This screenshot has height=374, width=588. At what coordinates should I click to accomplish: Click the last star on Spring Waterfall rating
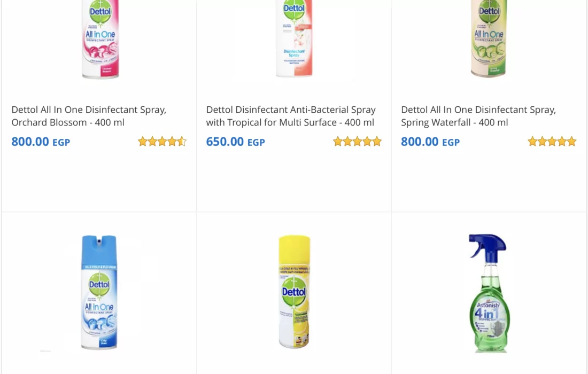click(x=572, y=142)
